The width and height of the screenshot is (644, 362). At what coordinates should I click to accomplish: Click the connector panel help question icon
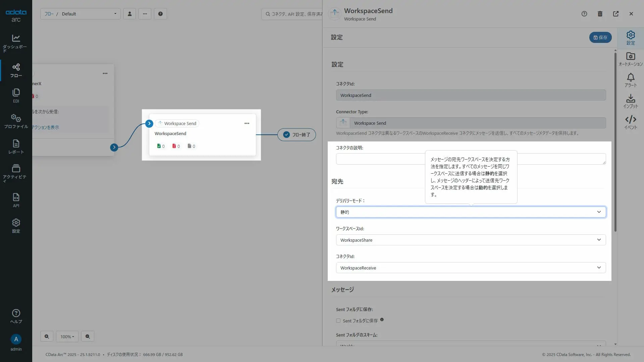584,14
